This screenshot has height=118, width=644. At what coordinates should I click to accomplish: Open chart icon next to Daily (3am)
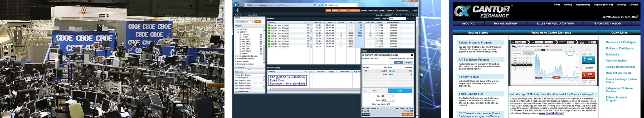pos(261,39)
